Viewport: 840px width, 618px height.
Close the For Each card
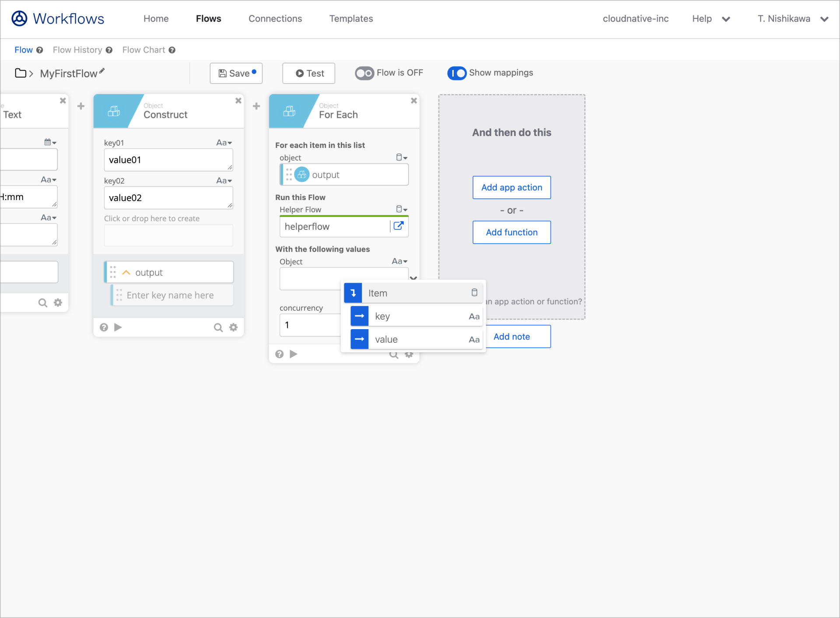413,101
